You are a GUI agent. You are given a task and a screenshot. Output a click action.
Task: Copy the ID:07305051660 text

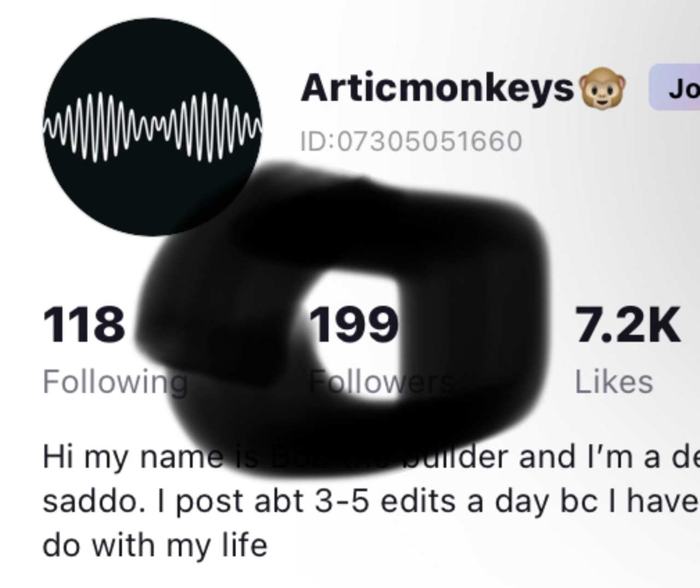[411, 141]
